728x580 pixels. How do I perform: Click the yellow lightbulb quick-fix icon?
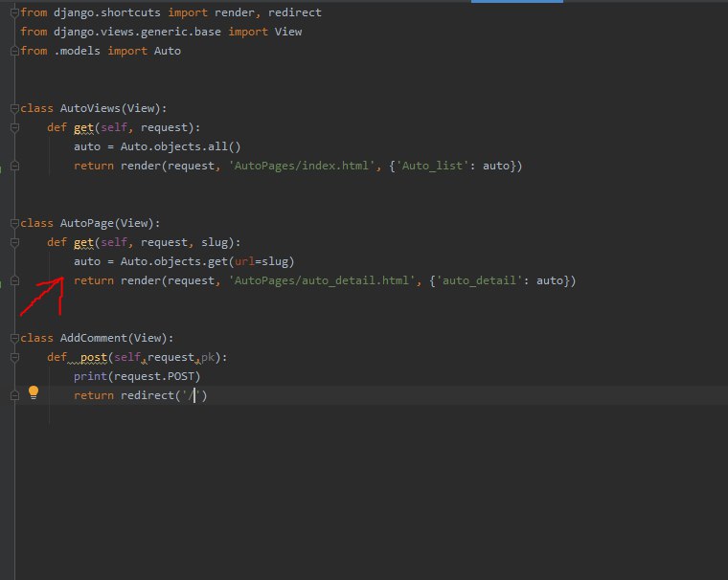pyautogui.click(x=34, y=392)
